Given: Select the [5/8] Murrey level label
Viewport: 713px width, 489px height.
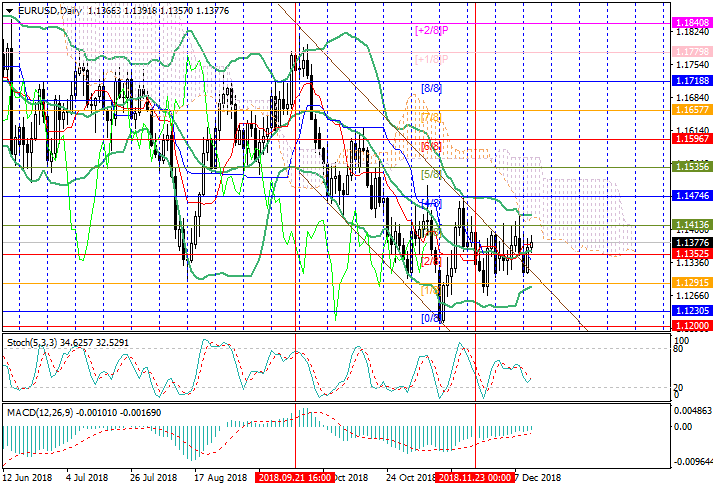Looking at the screenshot, I should (x=431, y=175).
